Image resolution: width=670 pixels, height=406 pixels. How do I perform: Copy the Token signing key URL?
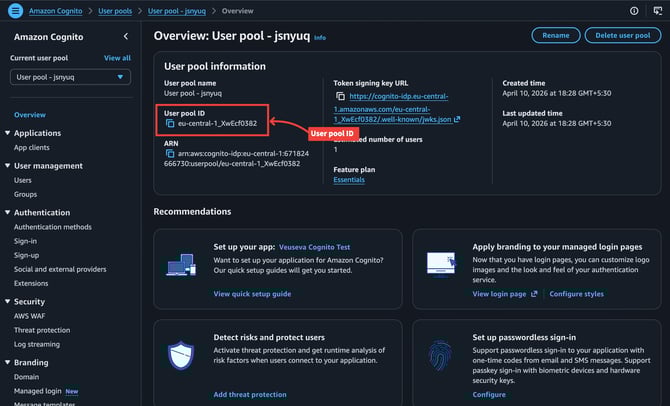pos(340,96)
